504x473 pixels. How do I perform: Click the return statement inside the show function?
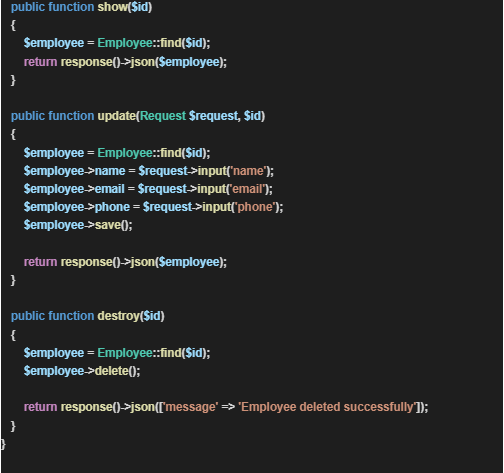tap(125, 62)
